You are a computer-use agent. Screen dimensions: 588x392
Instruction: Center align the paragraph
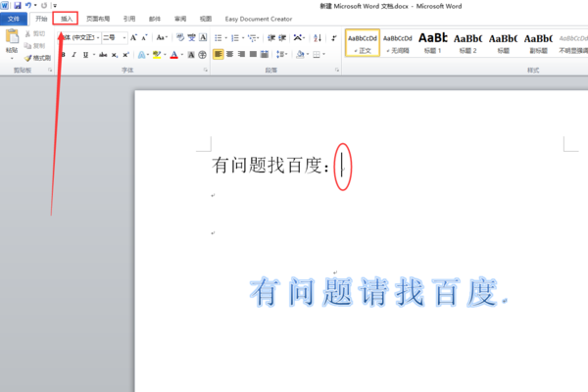(x=230, y=55)
